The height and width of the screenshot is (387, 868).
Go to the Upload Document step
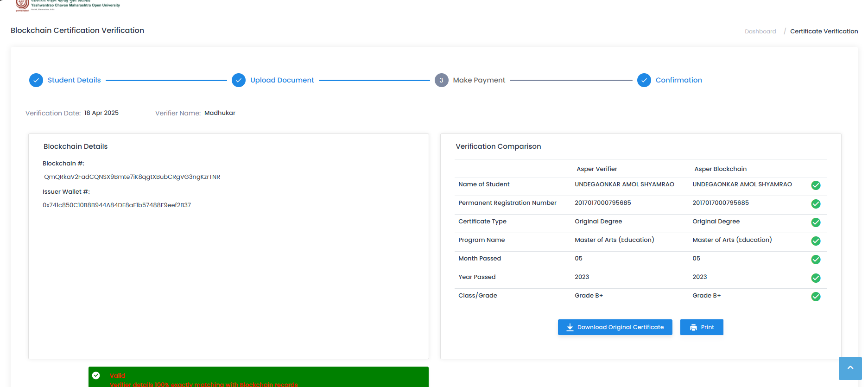pyautogui.click(x=282, y=80)
